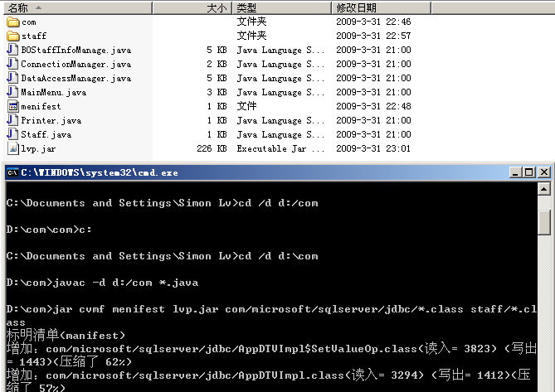Click the jar cvmf menifest lvp.jar command
Viewport: 555px width, 392px height.
pyautogui.click(x=271, y=316)
